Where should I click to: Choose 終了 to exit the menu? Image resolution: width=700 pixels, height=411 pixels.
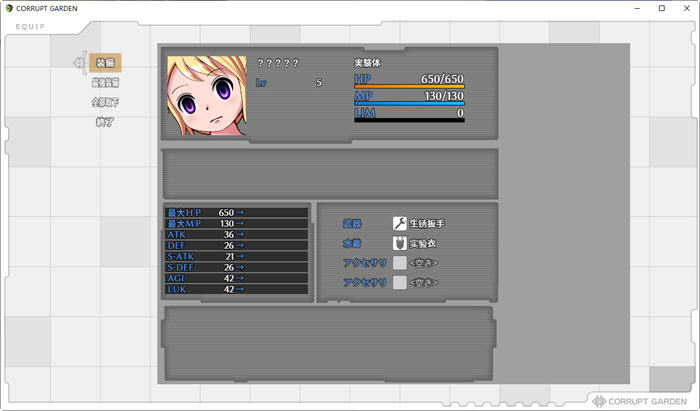[x=105, y=122]
